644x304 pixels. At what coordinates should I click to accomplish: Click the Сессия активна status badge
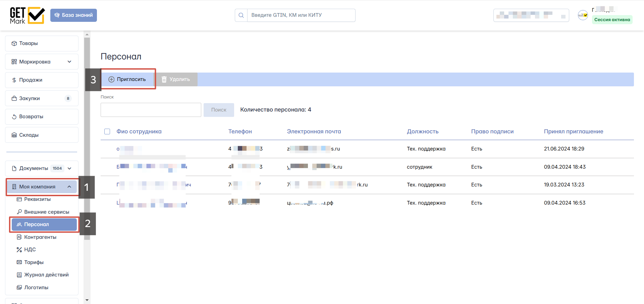(x=612, y=19)
